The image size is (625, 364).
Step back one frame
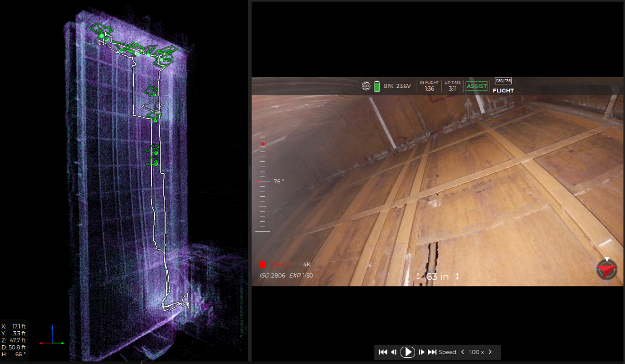[394, 352]
